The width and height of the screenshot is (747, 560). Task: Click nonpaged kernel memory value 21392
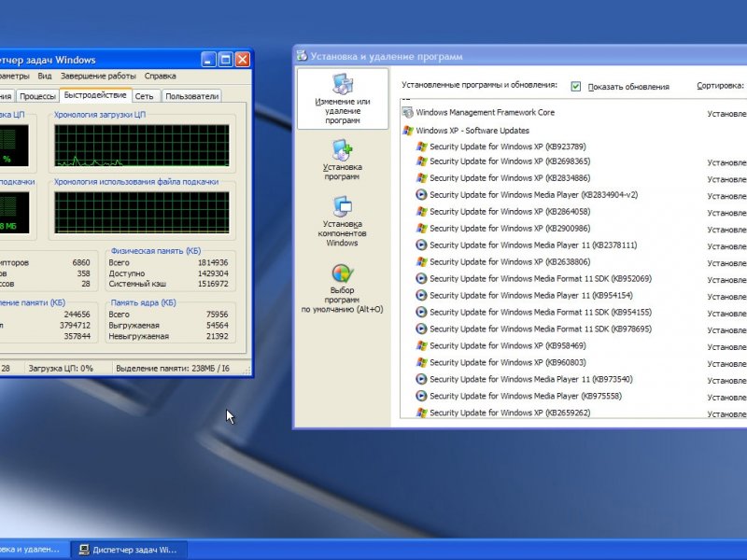tap(217, 337)
